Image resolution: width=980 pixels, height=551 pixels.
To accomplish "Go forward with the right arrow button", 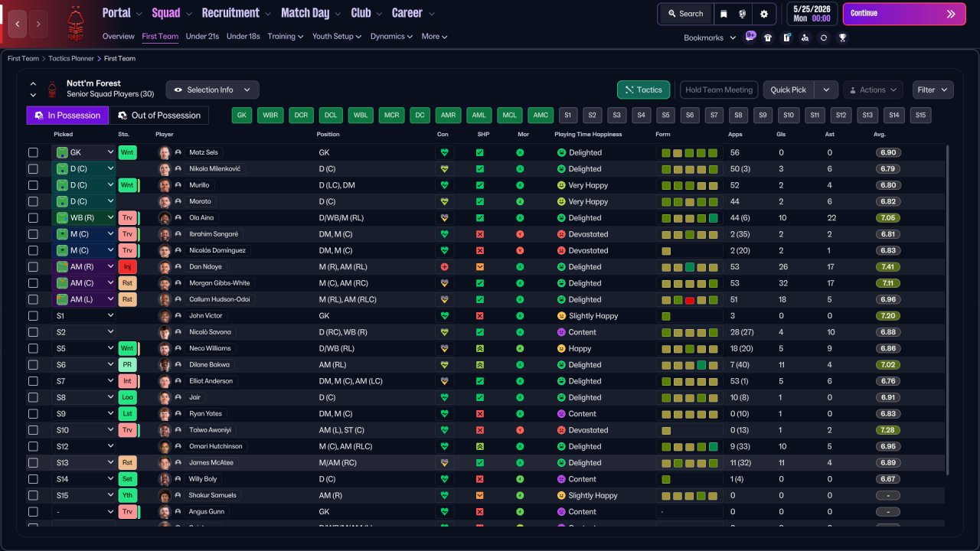I will 38,24.
